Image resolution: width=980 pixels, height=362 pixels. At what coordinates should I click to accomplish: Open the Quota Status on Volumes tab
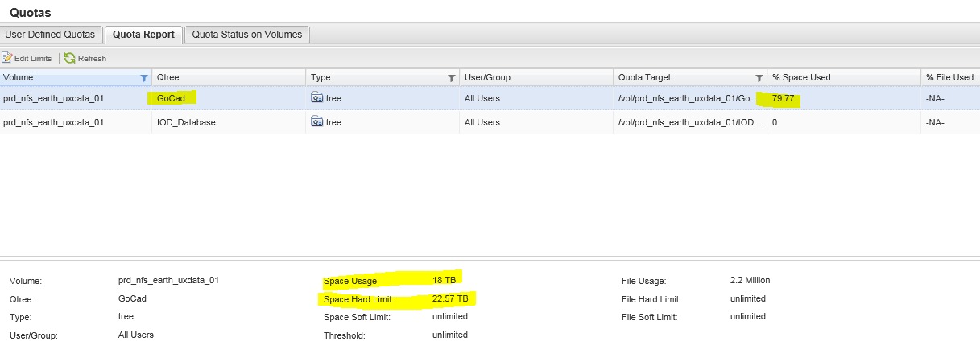click(247, 35)
